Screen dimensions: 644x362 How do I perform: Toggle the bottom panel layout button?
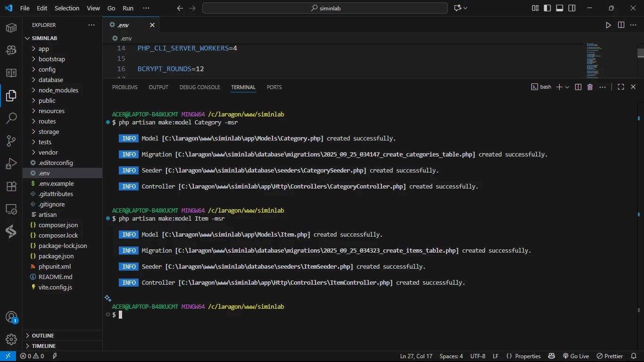click(560, 8)
